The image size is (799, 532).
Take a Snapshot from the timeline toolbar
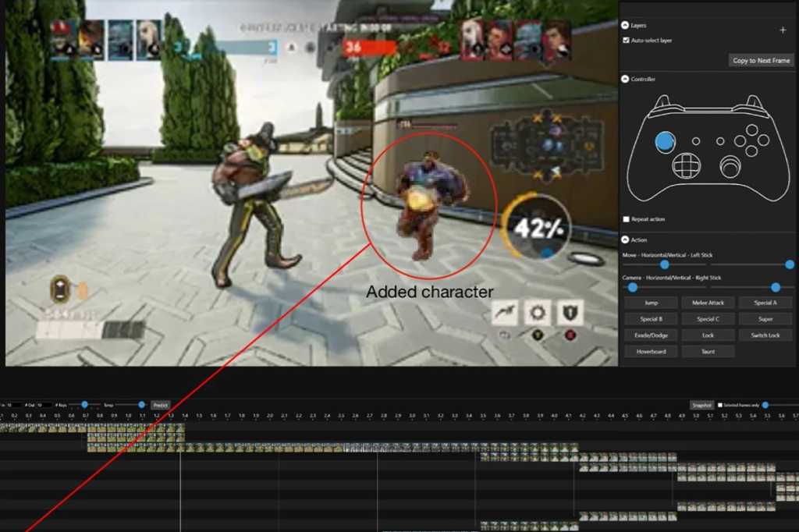tap(701, 405)
